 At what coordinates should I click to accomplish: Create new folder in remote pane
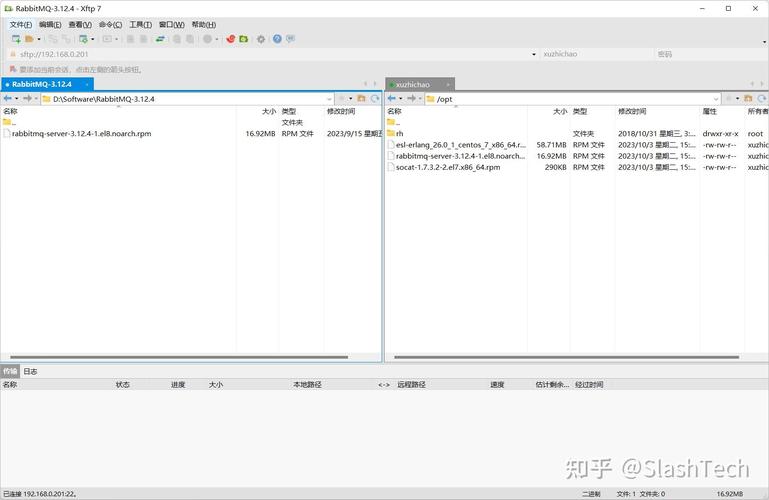748,99
